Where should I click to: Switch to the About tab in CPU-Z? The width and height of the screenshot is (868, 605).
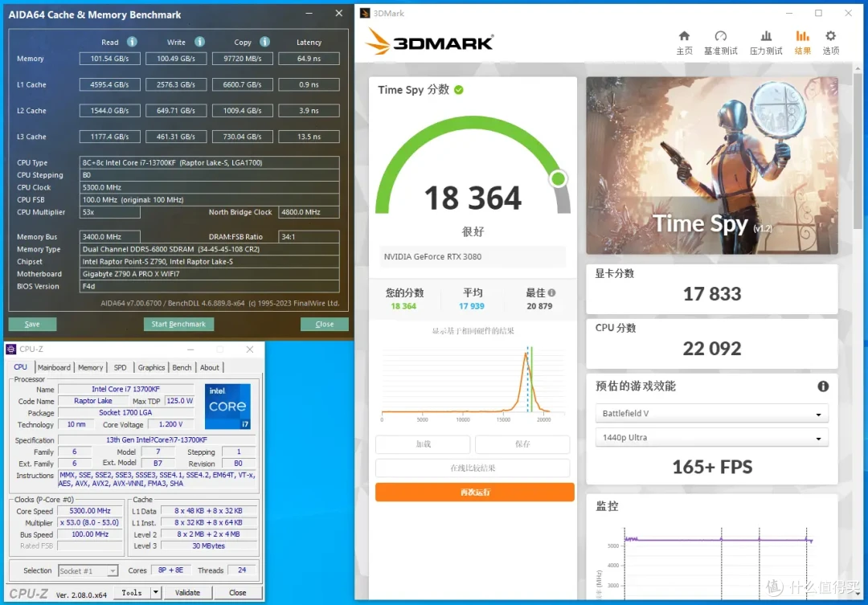[209, 367]
